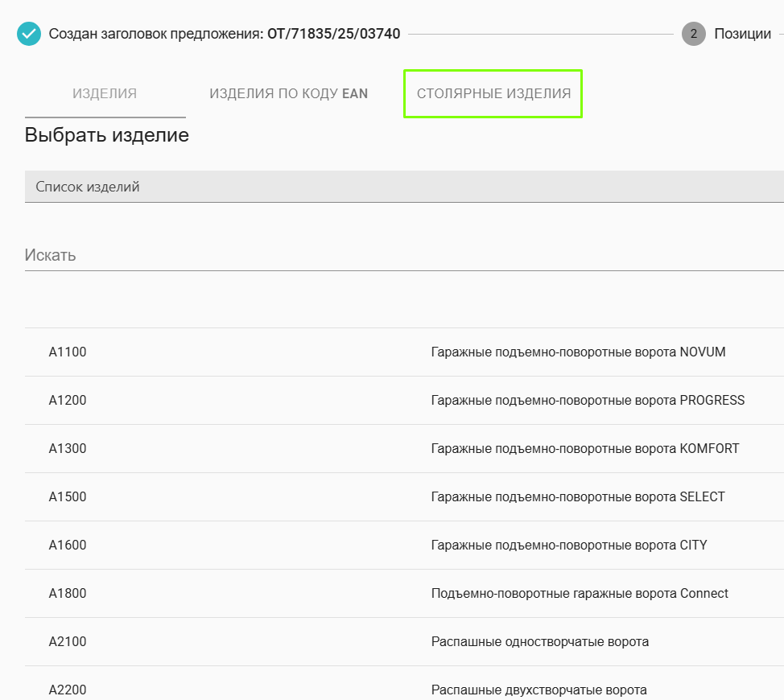
Task: Switch to the СТОЛЯРНЫЕ ИЗДЕЛИЯ tab
Action: (493, 93)
